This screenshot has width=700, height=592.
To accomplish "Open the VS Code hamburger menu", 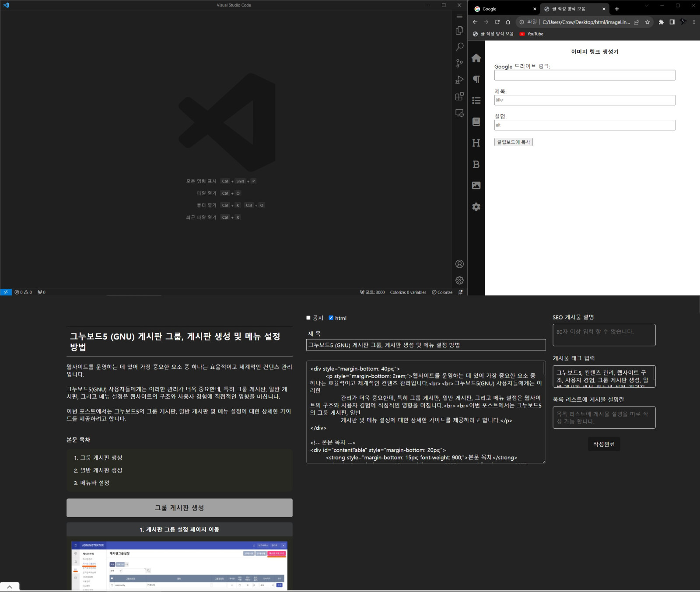I will (459, 16).
